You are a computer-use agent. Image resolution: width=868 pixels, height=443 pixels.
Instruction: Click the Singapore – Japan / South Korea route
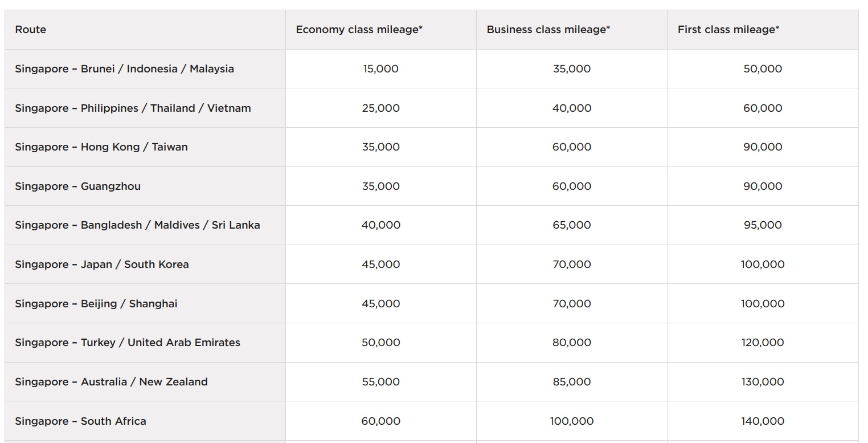(102, 265)
